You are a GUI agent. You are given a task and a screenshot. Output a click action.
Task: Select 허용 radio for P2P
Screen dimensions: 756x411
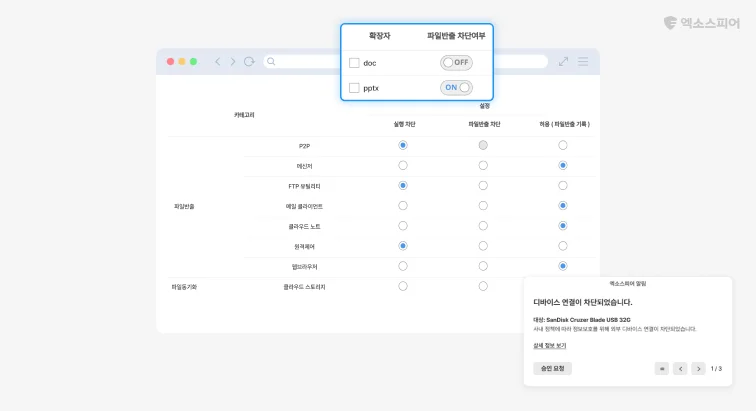pyautogui.click(x=563, y=145)
